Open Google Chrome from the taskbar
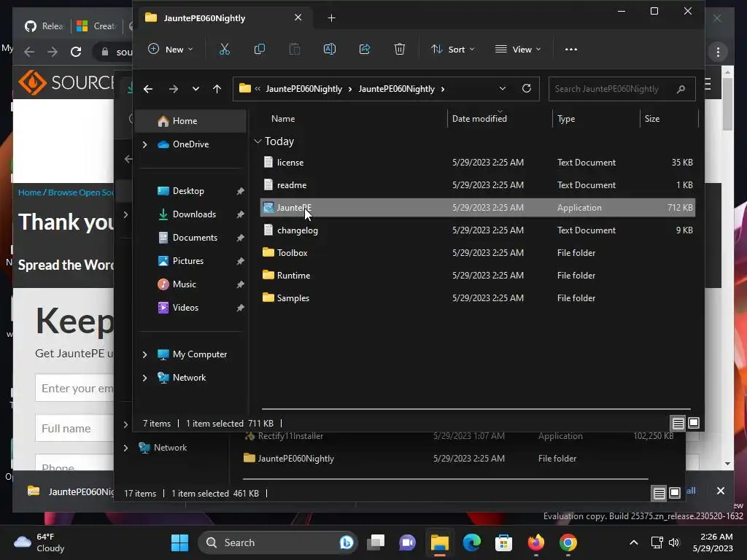The width and height of the screenshot is (747, 560). click(x=568, y=542)
